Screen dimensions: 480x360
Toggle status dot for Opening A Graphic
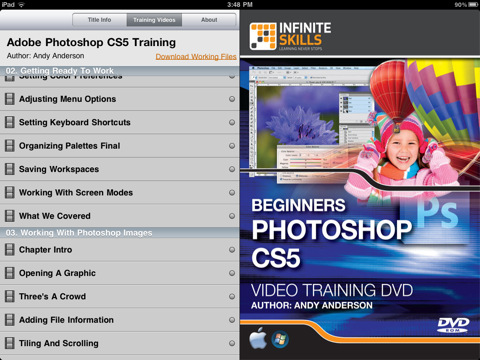point(232,273)
